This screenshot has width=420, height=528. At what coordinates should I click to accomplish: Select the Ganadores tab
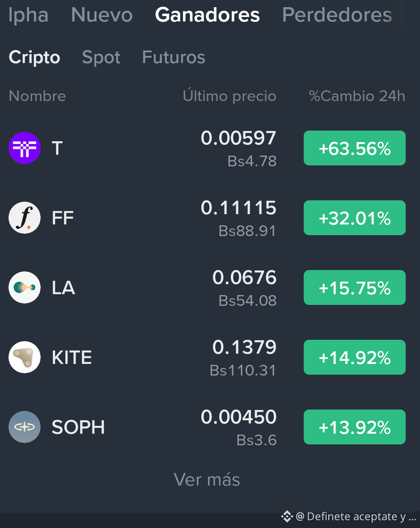[x=207, y=15]
